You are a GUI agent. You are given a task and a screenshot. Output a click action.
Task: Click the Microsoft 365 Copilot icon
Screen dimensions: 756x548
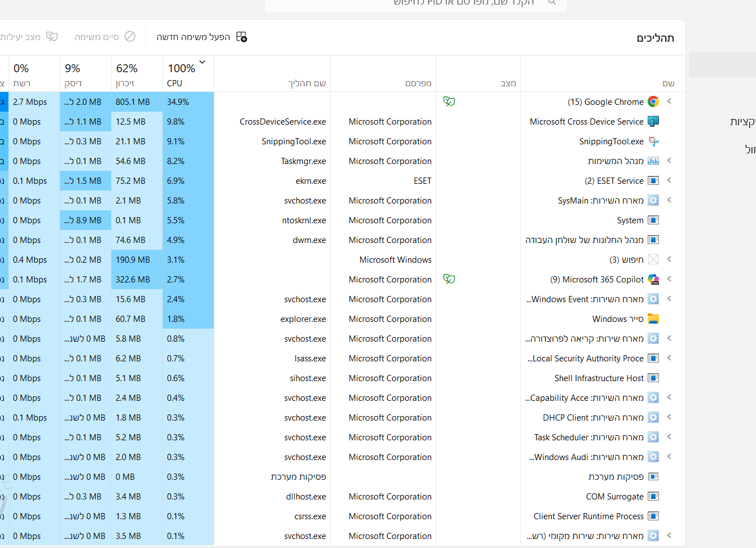pyautogui.click(x=653, y=279)
